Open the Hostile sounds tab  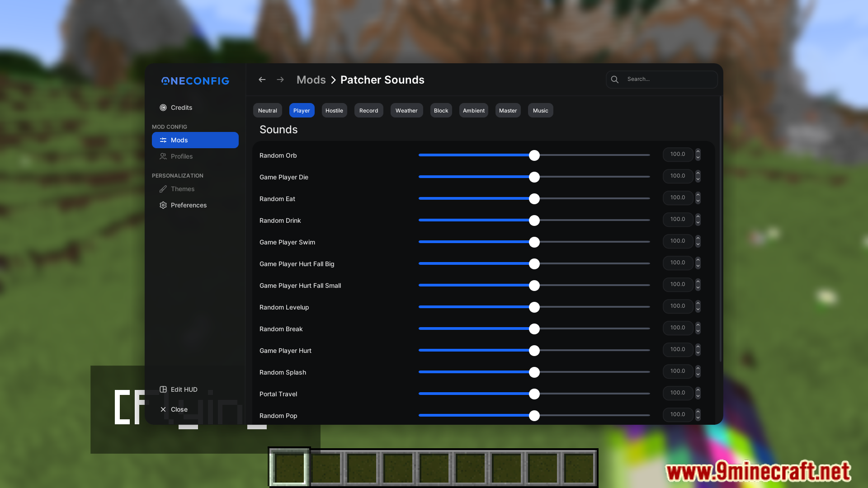pyautogui.click(x=334, y=110)
